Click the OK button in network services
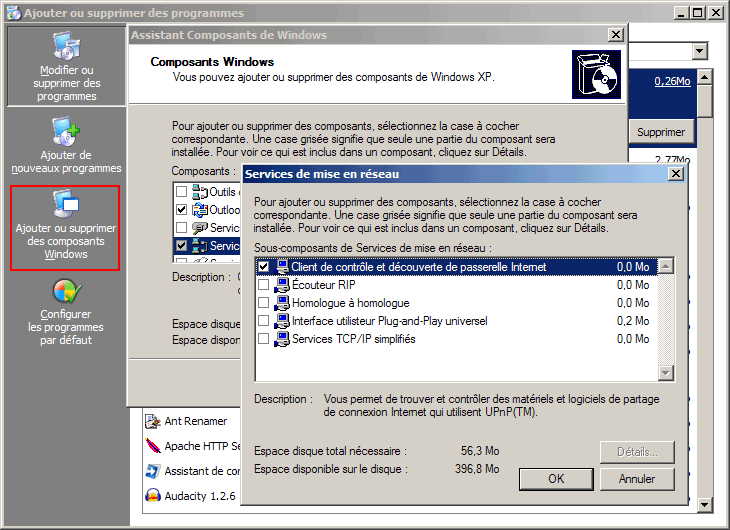The image size is (730, 530). tap(556, 479)
